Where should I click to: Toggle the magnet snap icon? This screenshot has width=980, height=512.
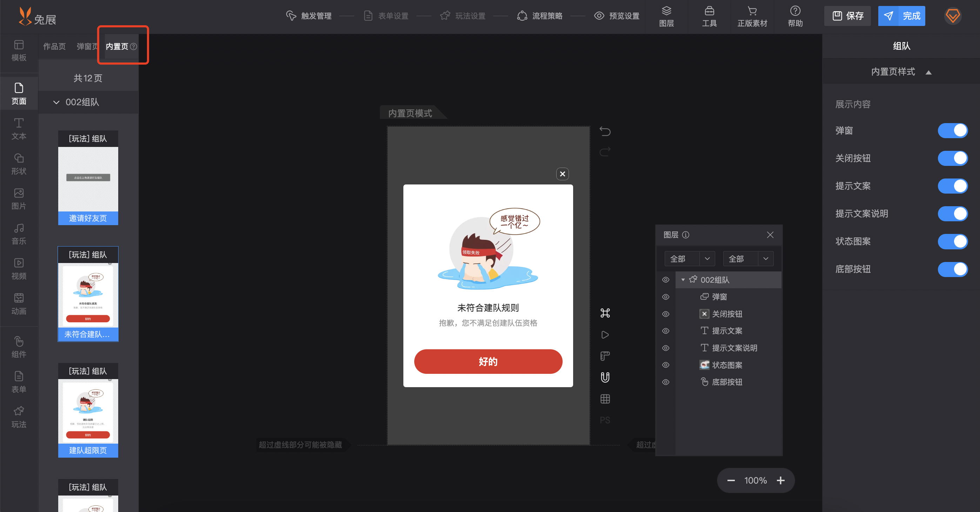(x=605, y=377)
